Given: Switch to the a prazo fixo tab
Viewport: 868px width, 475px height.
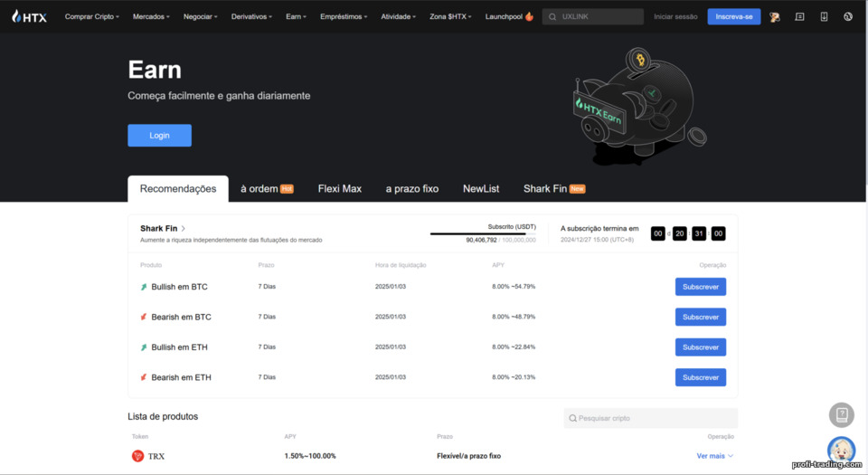Looking at the screenshot, I should pyautogui.click(x=412, y=189).
